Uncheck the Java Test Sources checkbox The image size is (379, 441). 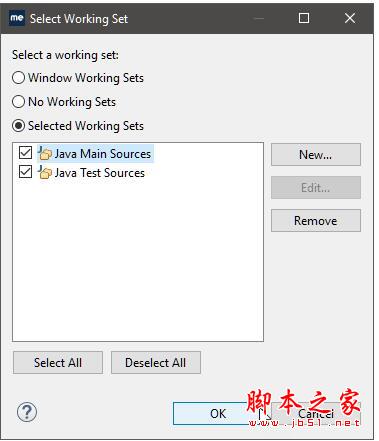pos(25,172)
